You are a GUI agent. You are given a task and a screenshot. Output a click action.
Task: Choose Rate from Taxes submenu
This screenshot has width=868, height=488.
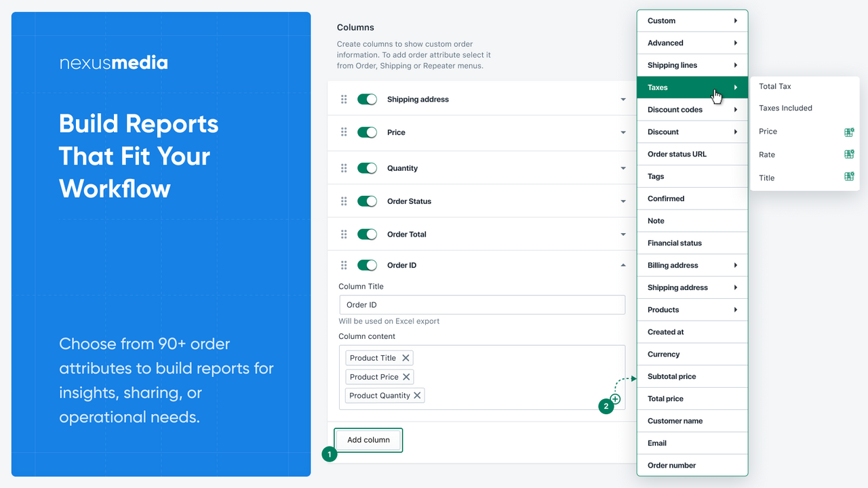click(766, 155)
